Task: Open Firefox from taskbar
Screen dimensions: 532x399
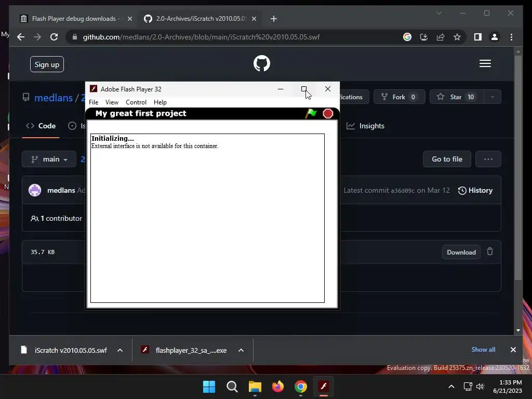Action: (x=278, y=387)
